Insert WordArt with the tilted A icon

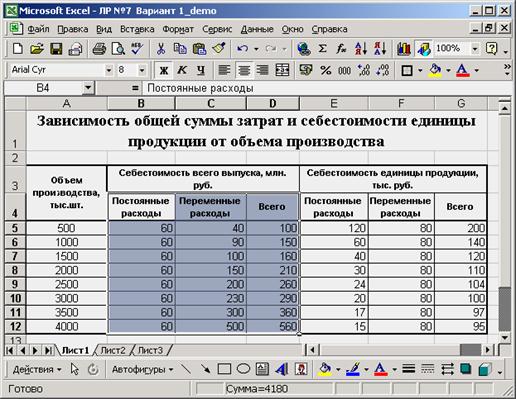[x=282, y=369]
